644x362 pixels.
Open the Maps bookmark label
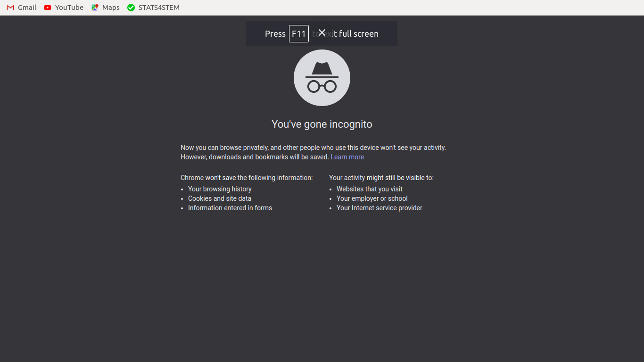(111, 8)
